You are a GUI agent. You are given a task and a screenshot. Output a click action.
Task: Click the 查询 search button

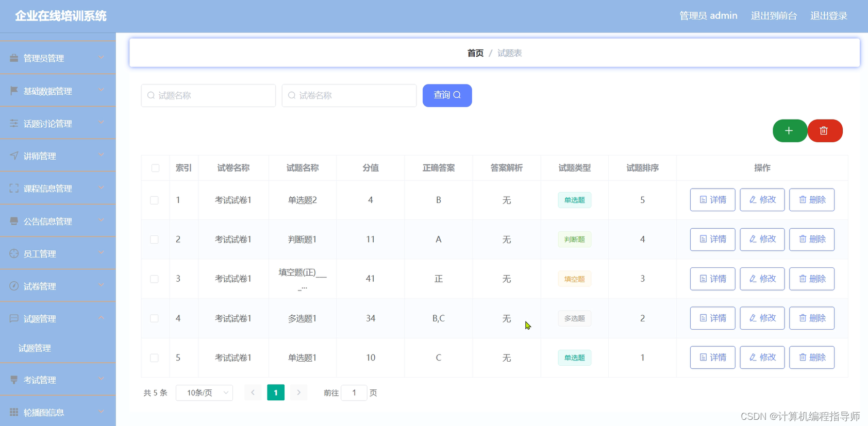(x=447, y=95)
